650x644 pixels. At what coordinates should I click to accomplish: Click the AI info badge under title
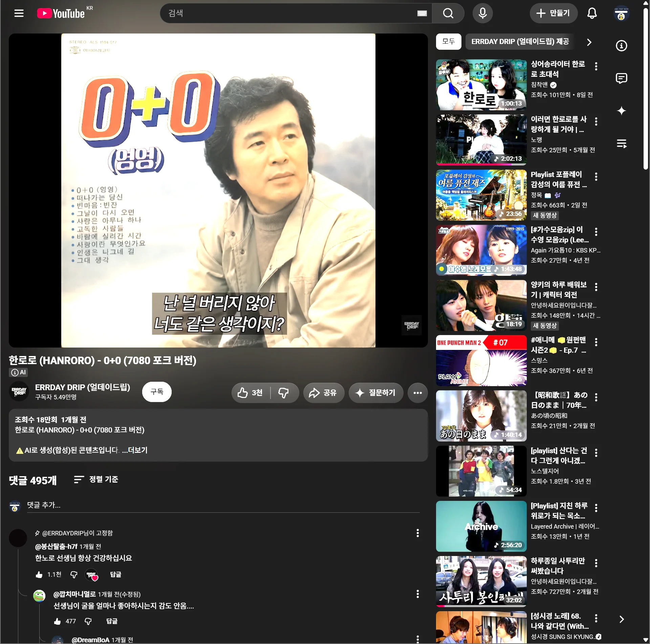[x=19, y=373]
